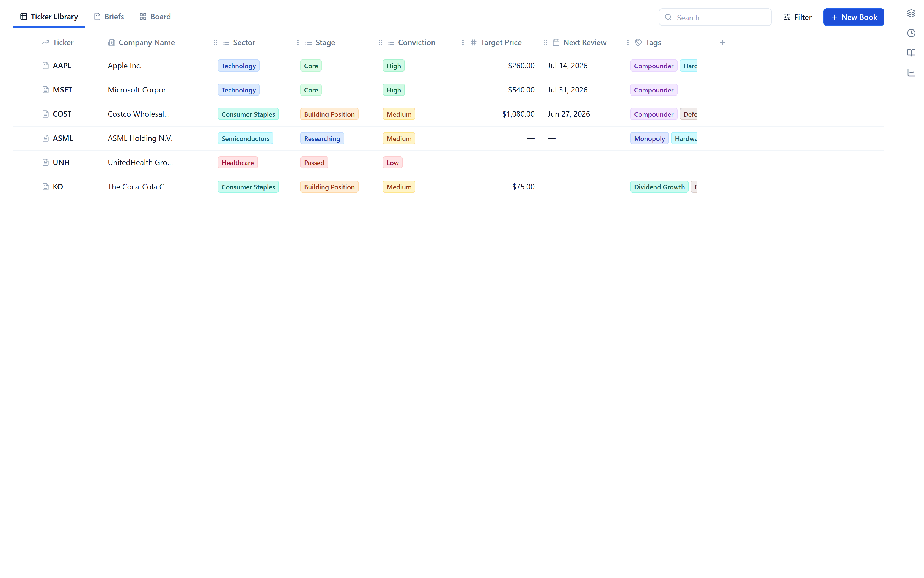Click the Tags column tag icon
924x578 pixels.
(x=638, y=42)
